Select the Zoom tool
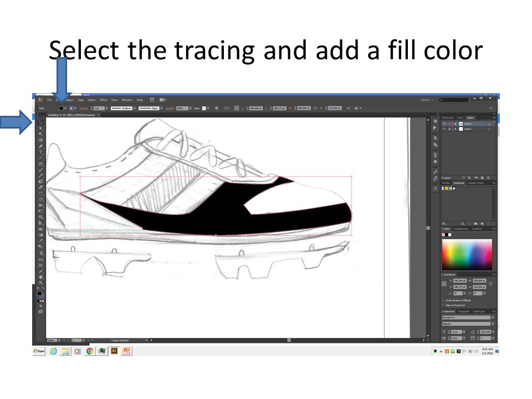 [x=40, y=283]
